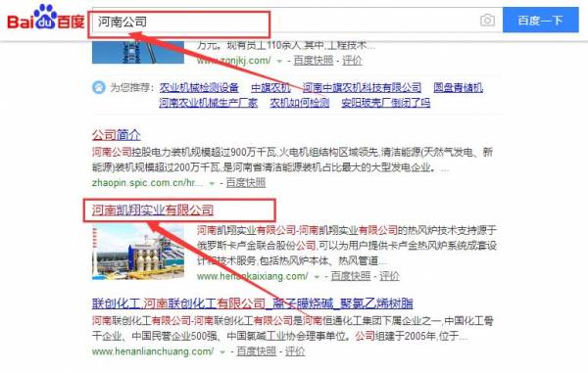The width and height of the screenshot is (588, 373).
Task: Click the partially visible tower thumbnail image
Action: [138, 53]
